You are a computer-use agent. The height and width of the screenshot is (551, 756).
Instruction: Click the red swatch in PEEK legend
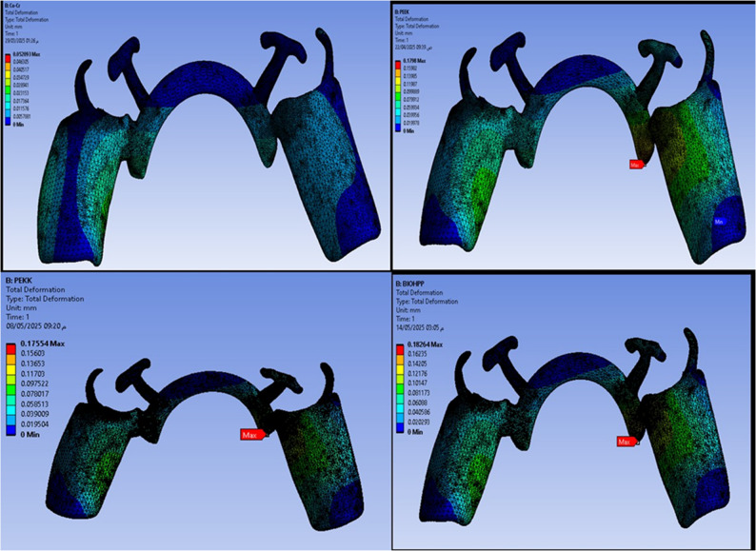point(398,65)
